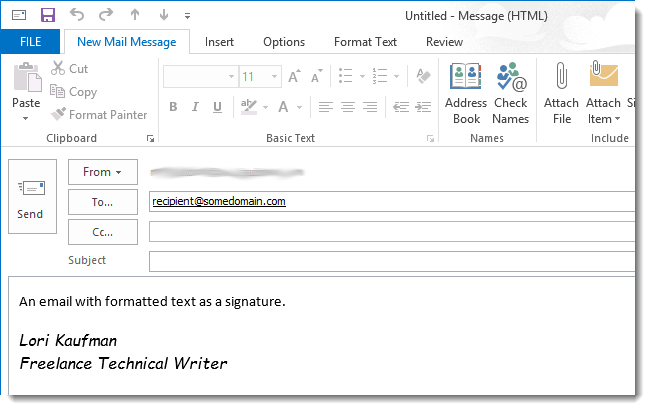
Task: Open the From account dropdown
Action: point(103,172)
